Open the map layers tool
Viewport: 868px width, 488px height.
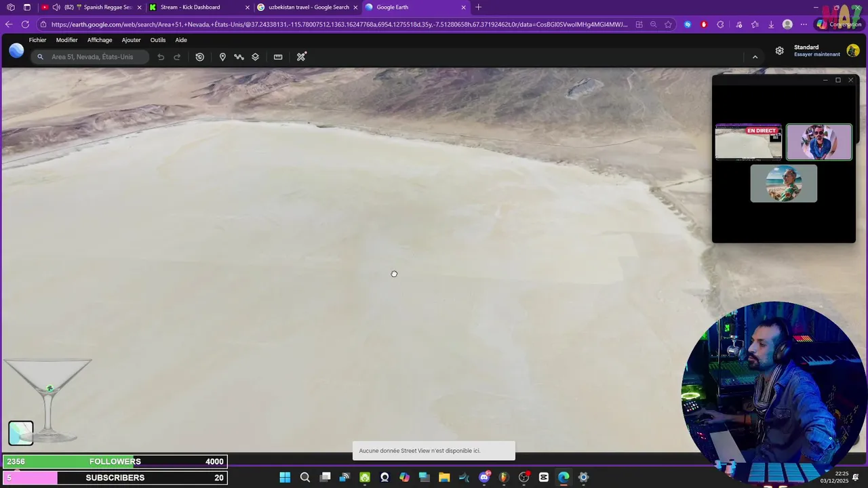[x=256, y=57]
